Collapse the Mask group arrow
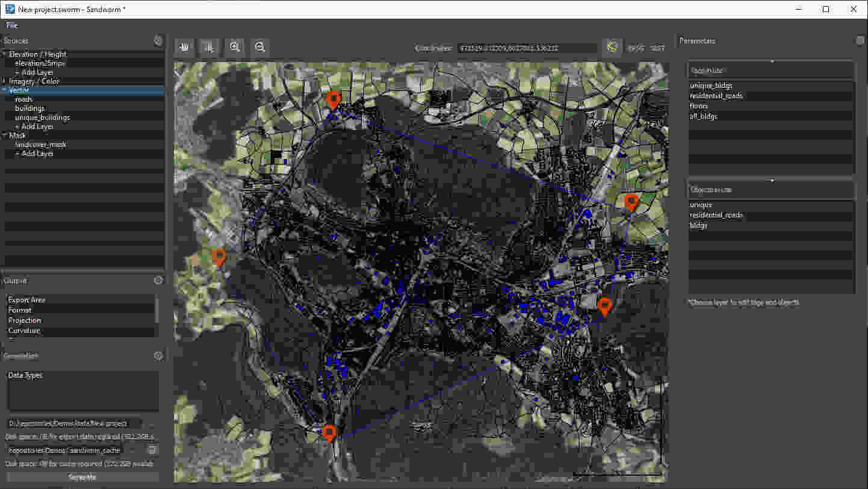 click(x=4, y=135)
